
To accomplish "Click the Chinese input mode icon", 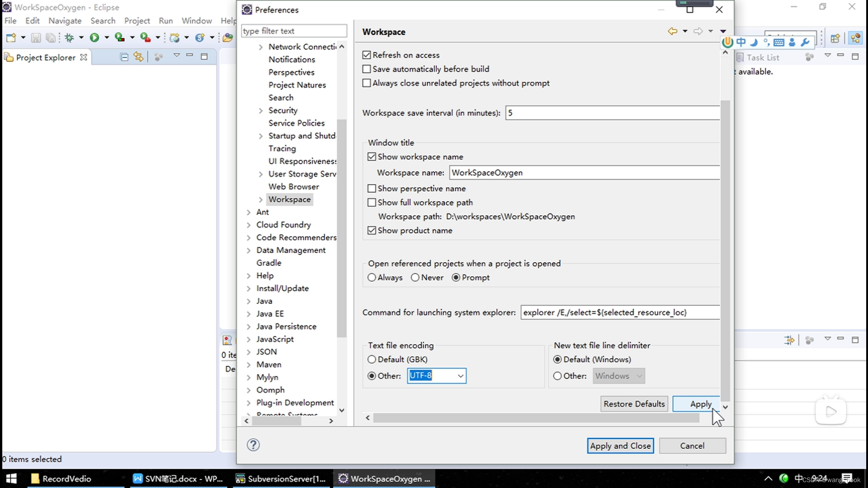I will [741, 42].
